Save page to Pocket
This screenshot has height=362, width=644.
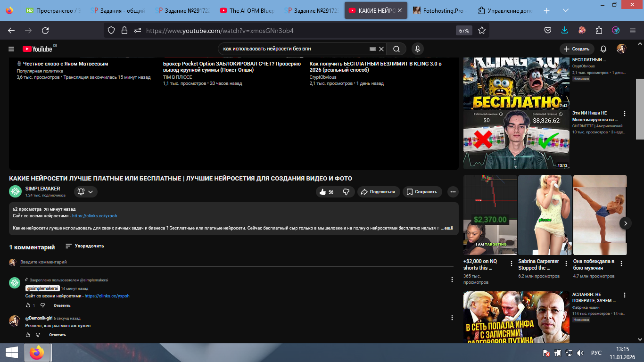coord(548,30)
